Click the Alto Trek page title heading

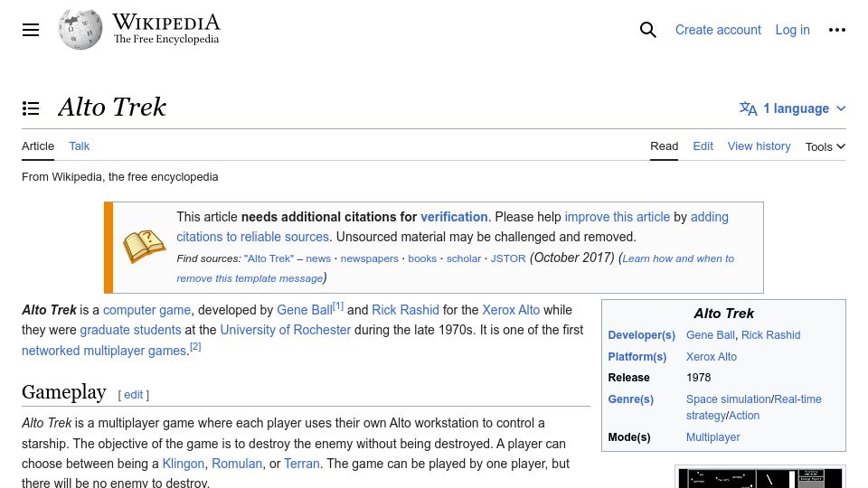112,108
